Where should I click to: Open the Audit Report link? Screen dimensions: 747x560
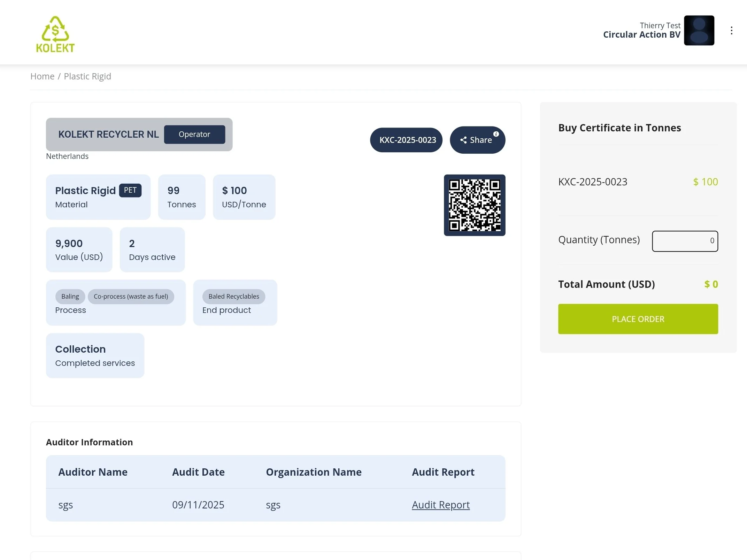pyautogui.click(x=440, y=505)
